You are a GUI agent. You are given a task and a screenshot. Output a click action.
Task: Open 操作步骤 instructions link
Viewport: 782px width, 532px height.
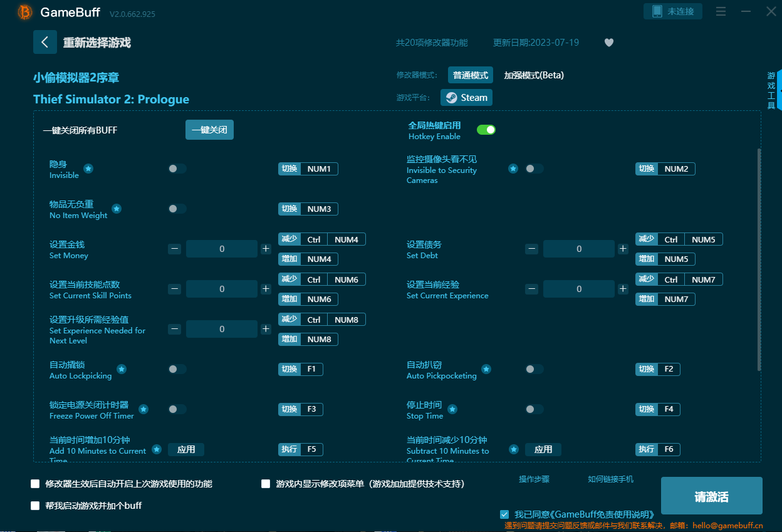tap(534, 479)
